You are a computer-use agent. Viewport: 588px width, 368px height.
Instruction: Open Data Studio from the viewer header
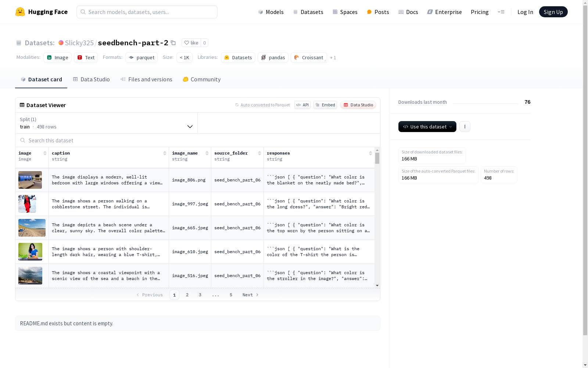[x=358, y=105]
